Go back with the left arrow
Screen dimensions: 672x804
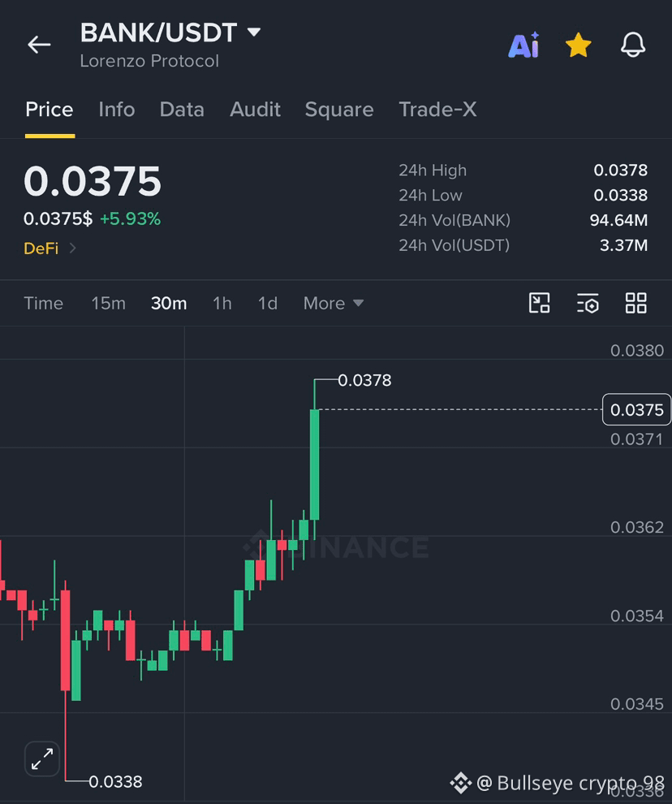pos(39,45)
